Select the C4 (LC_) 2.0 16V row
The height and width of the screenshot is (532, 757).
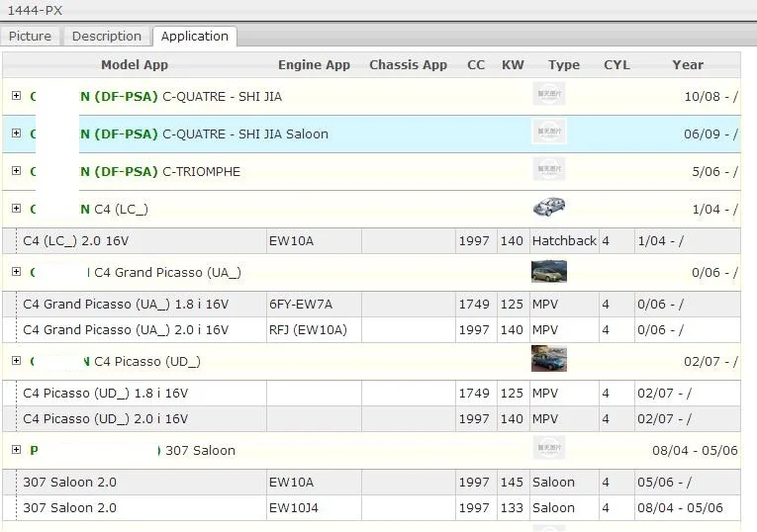tap(371, 240)
